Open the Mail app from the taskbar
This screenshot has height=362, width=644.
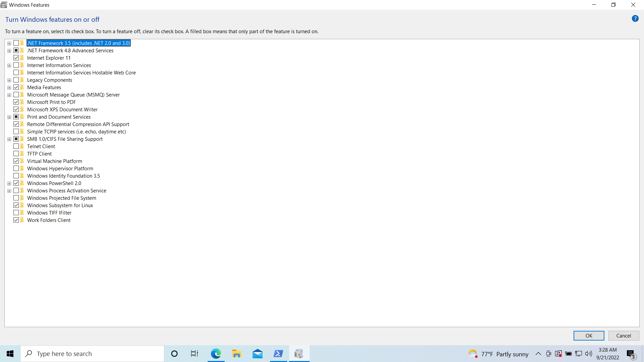pyautogui.click(x=258, y=354)
